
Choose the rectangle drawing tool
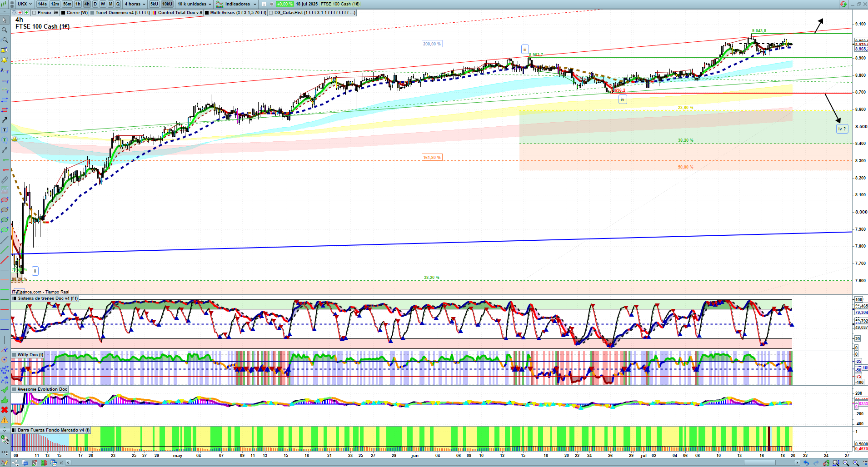tap(5, 110)
